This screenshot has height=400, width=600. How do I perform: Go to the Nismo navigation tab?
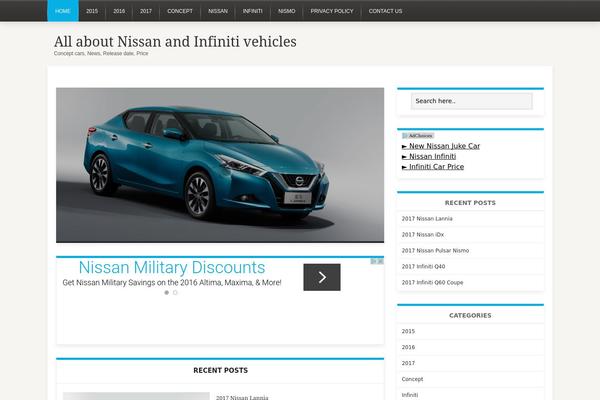tap(287, 11)
